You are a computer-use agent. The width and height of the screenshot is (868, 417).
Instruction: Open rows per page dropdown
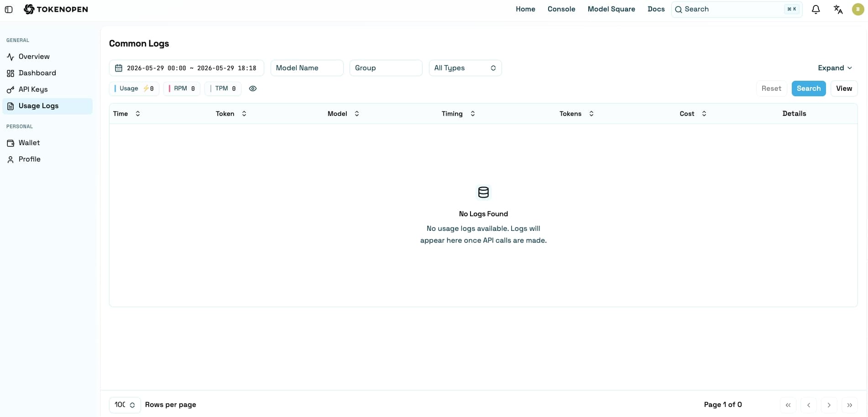pyautogui.click(x=125, y=405)
